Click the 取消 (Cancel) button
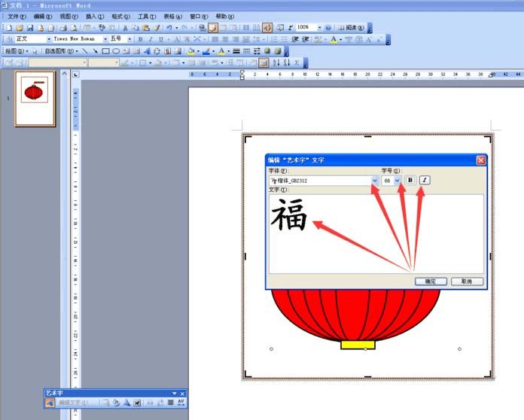The width and height of the screenshot is (524, 420). coord(467,282)
